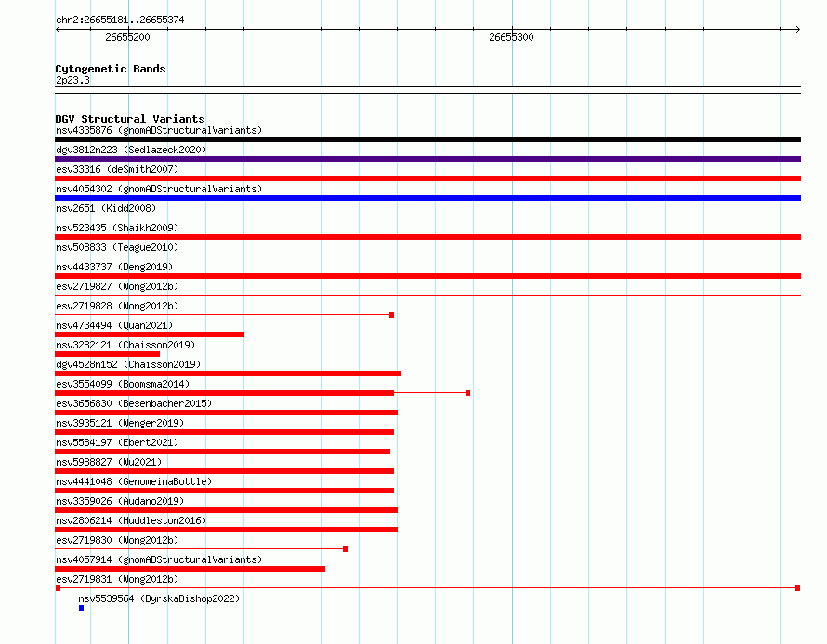827x644 pixels.
Task: Click the esv33316 (deSmith2007) label
Action: click(117, 169)
